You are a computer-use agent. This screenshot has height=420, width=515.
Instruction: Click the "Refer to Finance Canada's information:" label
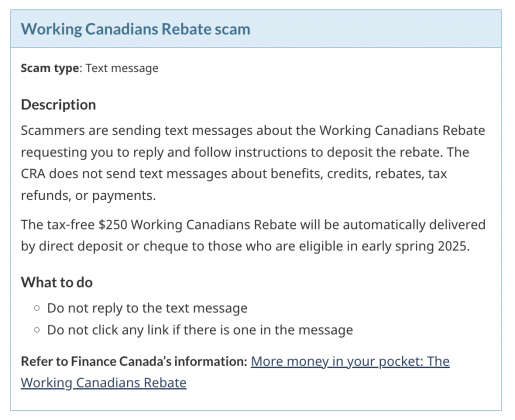coord(134,362)
